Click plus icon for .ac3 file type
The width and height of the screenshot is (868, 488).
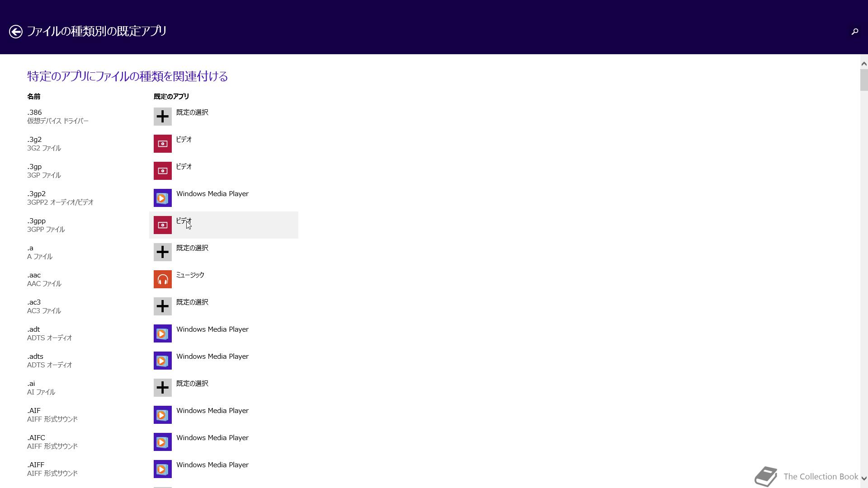pos(163,306)
